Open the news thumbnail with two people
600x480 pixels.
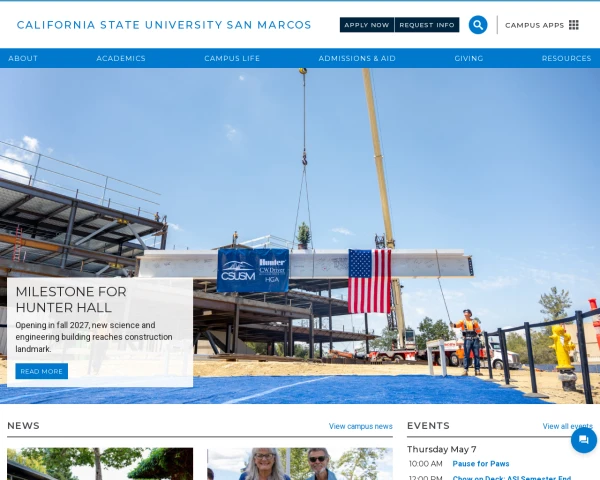pos(300,464)
